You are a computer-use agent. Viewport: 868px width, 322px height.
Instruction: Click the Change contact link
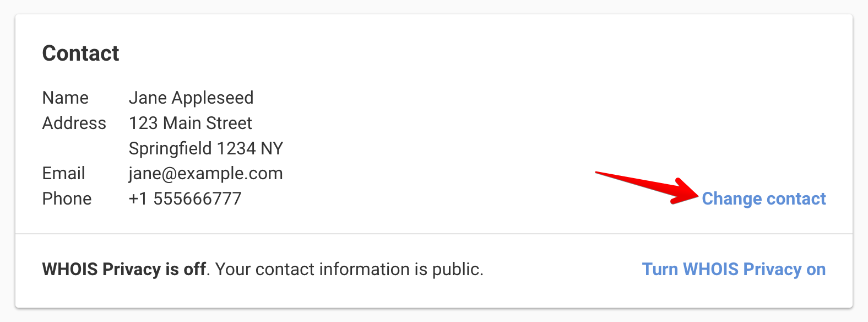pyautogui.click(x=763, y=198)
